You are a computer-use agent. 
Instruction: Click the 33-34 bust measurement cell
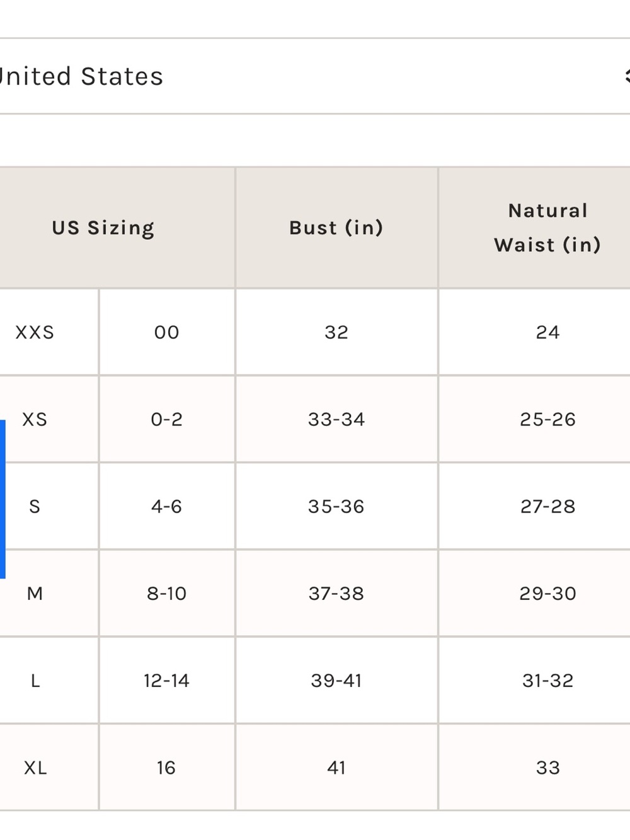pyautogui.click(x=336, y=419)
